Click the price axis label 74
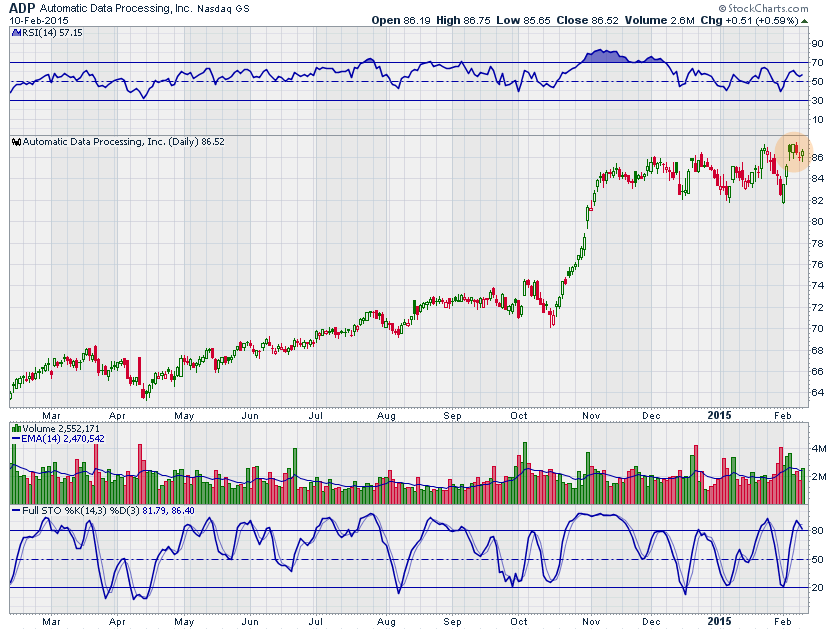839x632 pixels. 818,286
